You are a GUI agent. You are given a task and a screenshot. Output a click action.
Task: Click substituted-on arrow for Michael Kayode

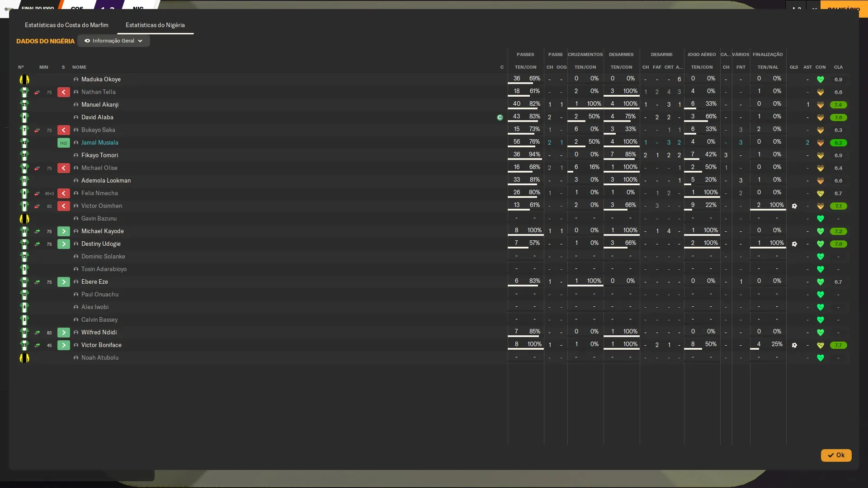63,231
